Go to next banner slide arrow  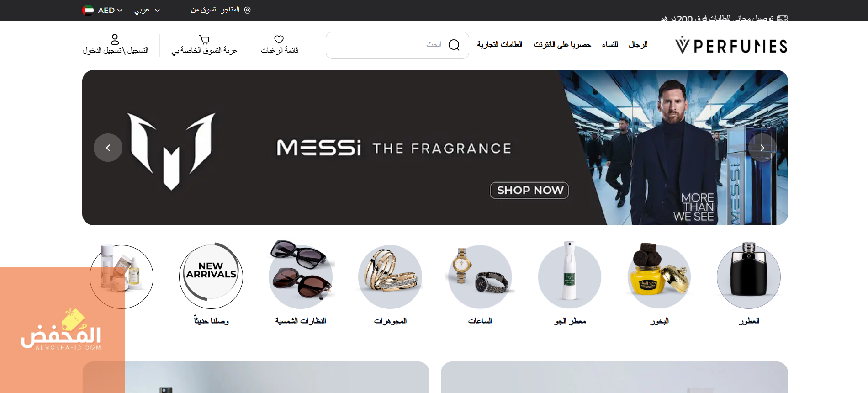762,148
